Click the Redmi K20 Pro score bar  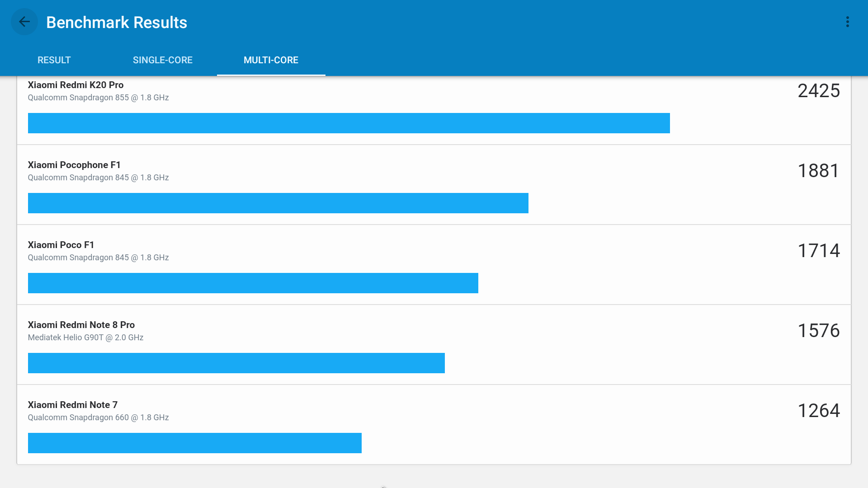click(x=349, y=123)
